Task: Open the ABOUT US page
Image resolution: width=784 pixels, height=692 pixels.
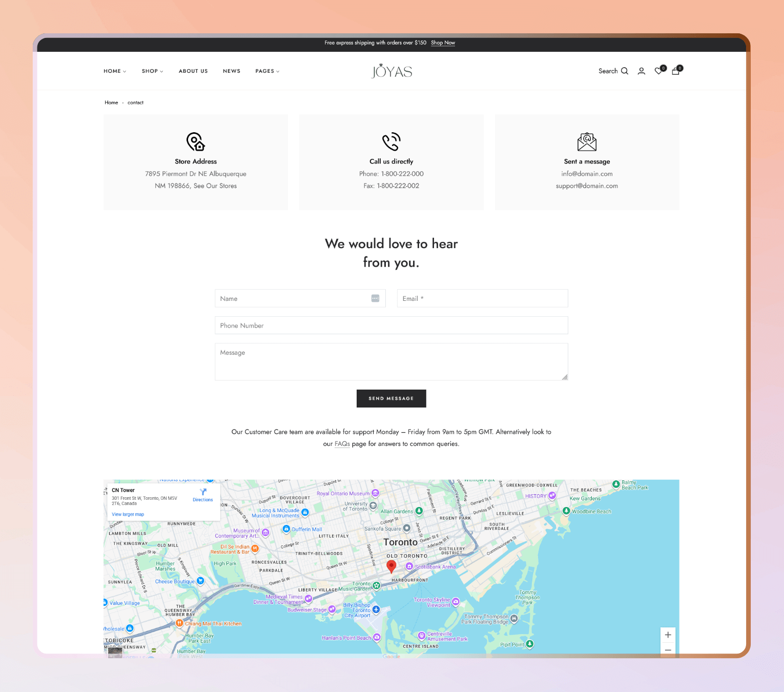Action: coord(193,71)
